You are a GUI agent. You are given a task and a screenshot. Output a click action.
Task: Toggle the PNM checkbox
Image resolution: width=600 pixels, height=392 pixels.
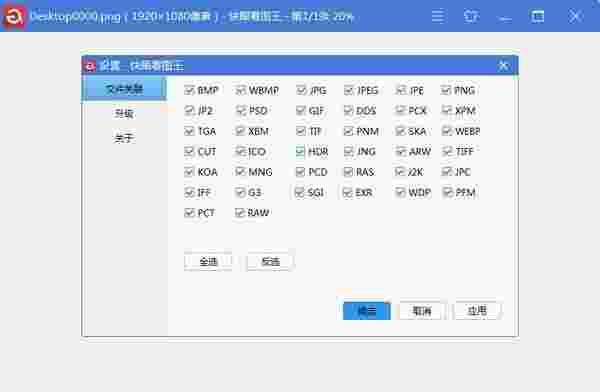tap(349, 131)
